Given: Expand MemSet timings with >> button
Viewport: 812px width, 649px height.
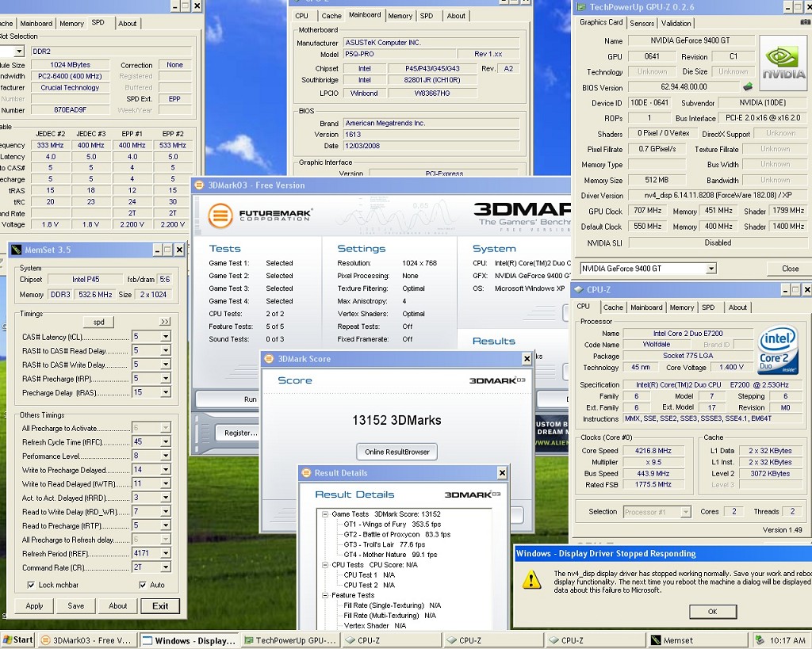Looking at the screenshot, I should 165,322.
